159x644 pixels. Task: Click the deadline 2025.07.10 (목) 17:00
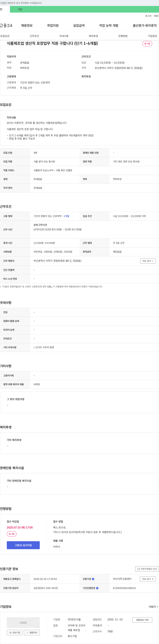pyautogui.click(x=20, y=527)
